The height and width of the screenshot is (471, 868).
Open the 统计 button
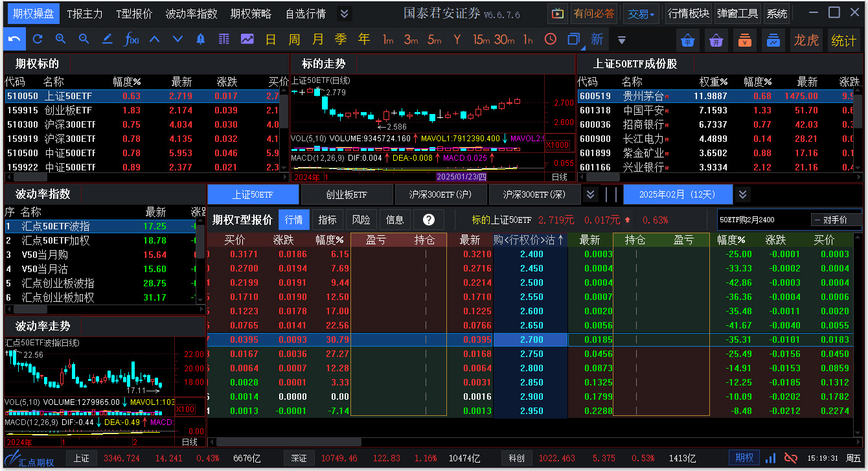843,40
